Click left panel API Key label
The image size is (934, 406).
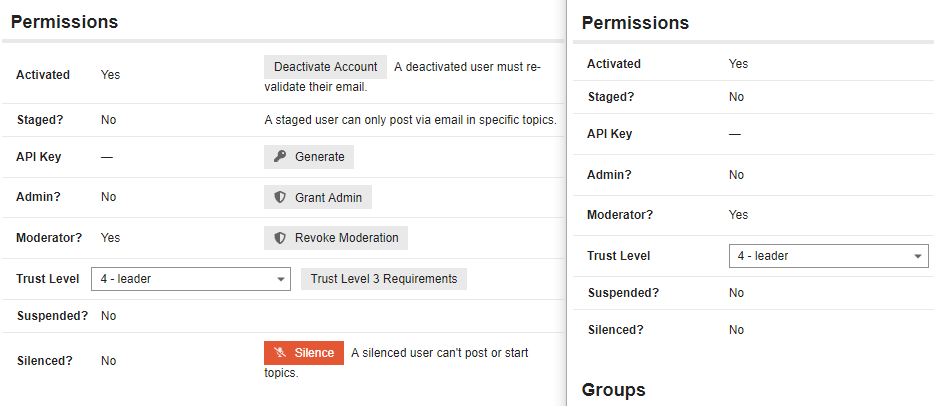(x=39, y=157)
